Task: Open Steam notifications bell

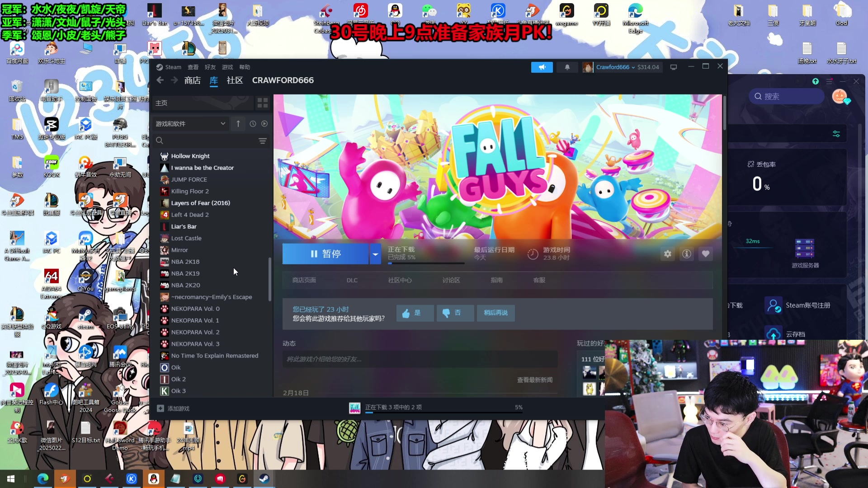Action: (567, 67)
